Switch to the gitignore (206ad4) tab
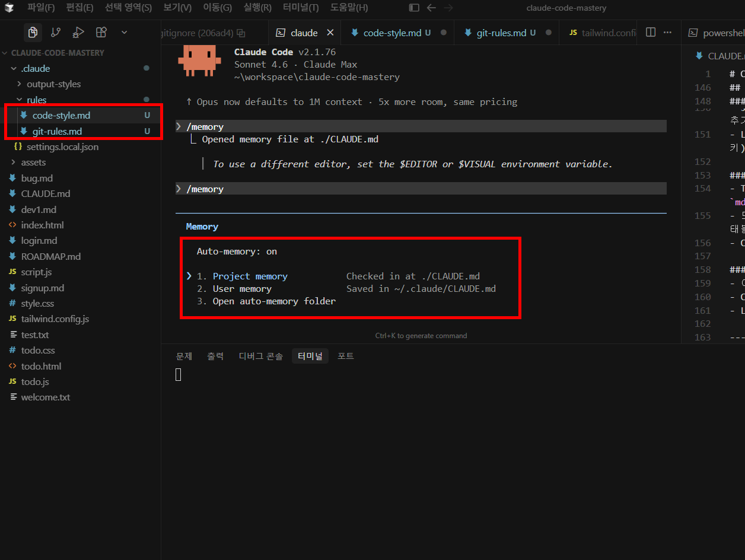The width and height of the screenshot is (745, 560). point(215,33)
